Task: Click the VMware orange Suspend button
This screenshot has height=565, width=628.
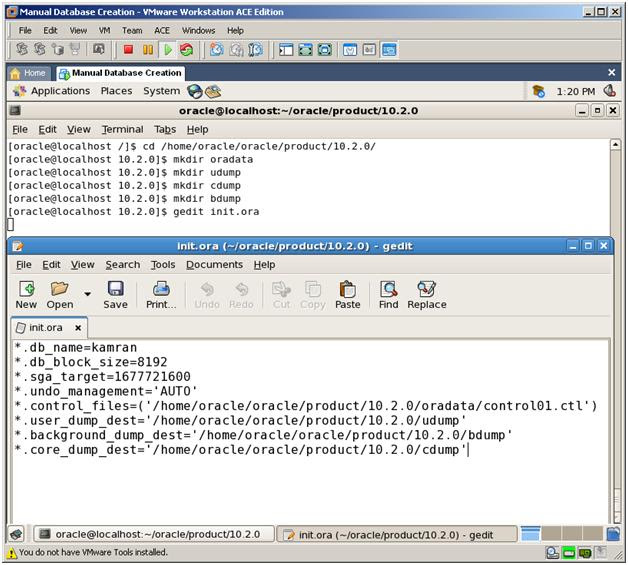Action: click(148, 50)
